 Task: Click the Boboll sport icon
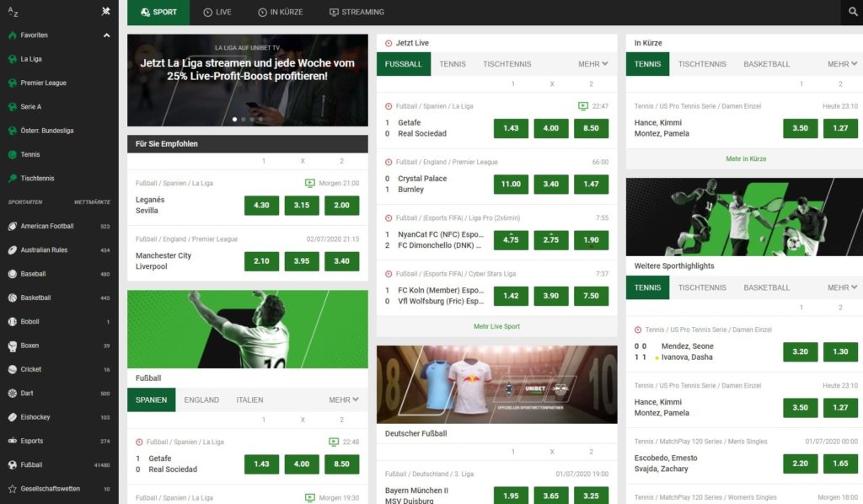(x=12, y=322)
